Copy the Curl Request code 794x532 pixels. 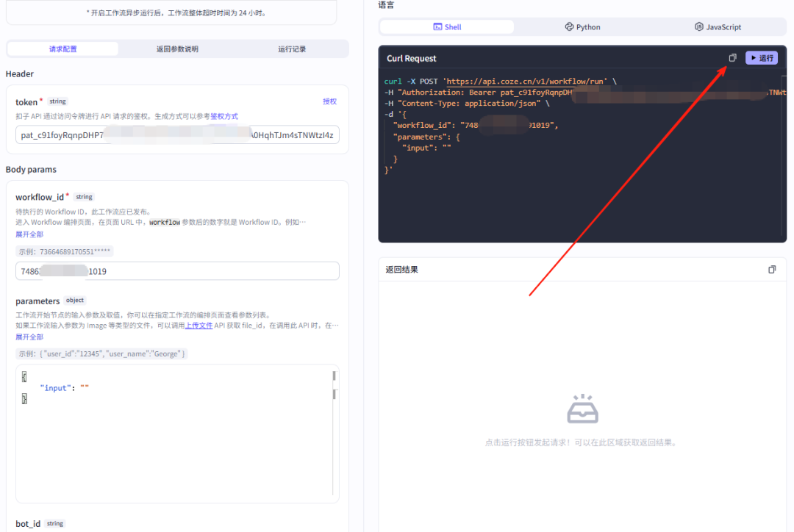[x=732, y=58]
